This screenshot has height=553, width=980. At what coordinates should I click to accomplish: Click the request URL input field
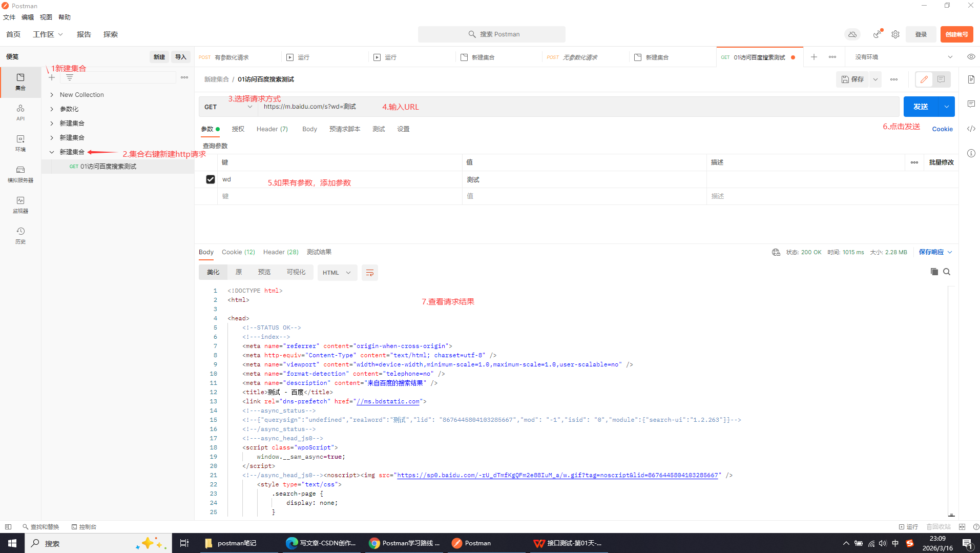[x=579, y=107]
